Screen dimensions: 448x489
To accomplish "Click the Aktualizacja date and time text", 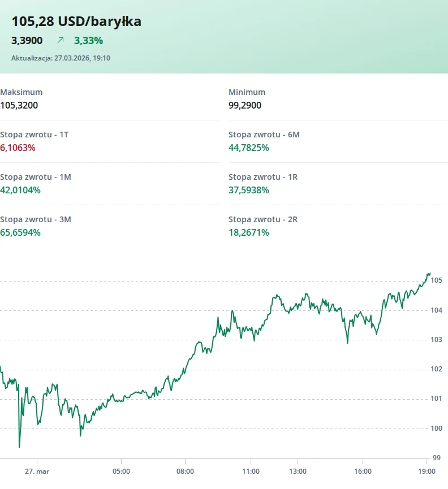I will tap(61, 58).
